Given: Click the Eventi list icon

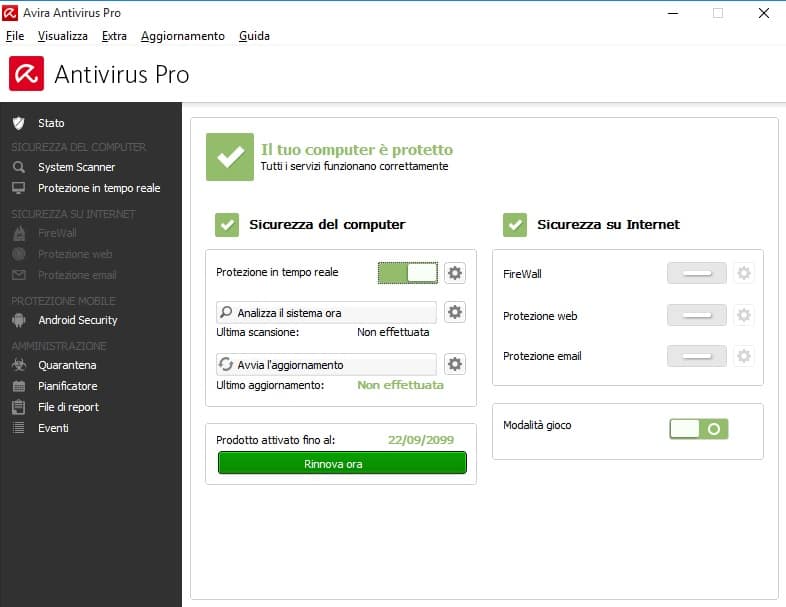Looking at the screenshot, I should pos(19,428).
